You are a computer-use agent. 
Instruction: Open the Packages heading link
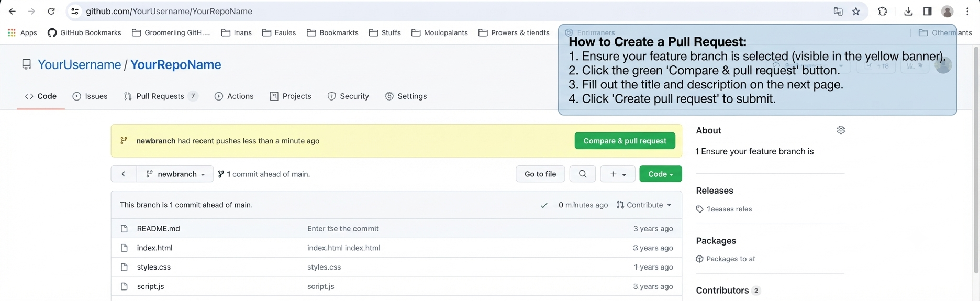pyautogui.click(x=716, y=241)
